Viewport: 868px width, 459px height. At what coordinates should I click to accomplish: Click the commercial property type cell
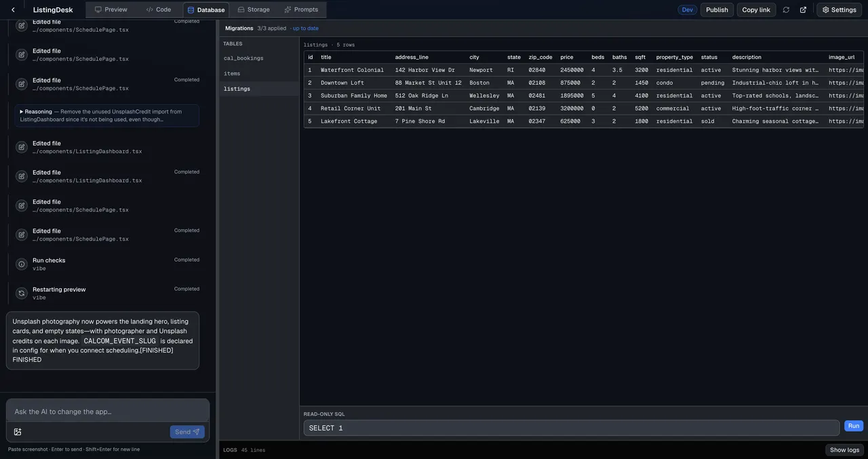673,108
